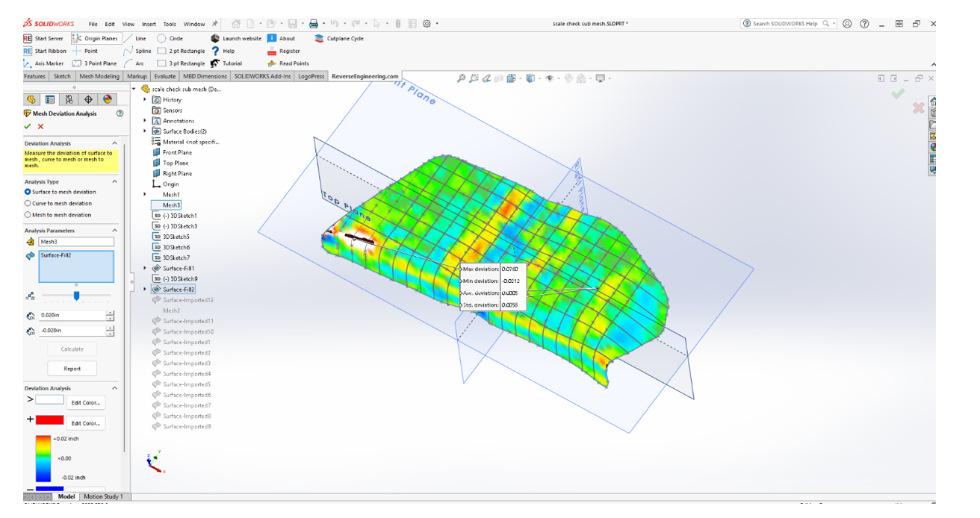Click the 0.020in upper limit field

(x=72, y=315)
